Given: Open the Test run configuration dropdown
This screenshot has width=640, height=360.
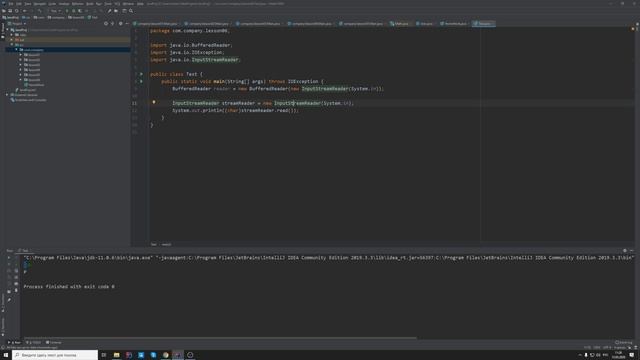Looking at the screenshot, I should click(56, 11).
